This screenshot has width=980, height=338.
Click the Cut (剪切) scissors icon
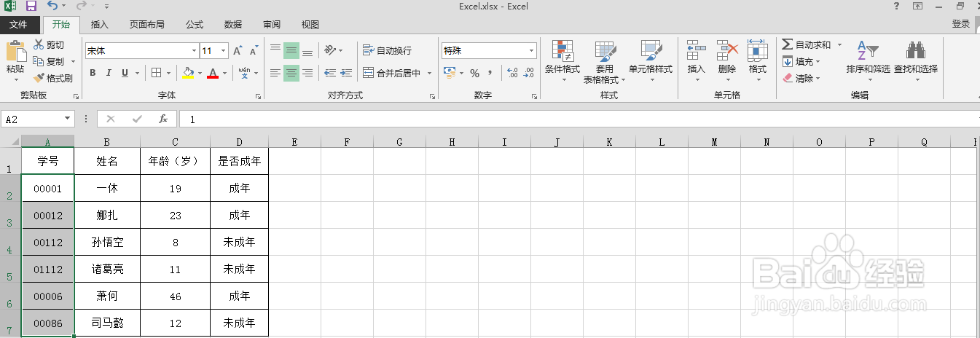click(x=39, y=44)
